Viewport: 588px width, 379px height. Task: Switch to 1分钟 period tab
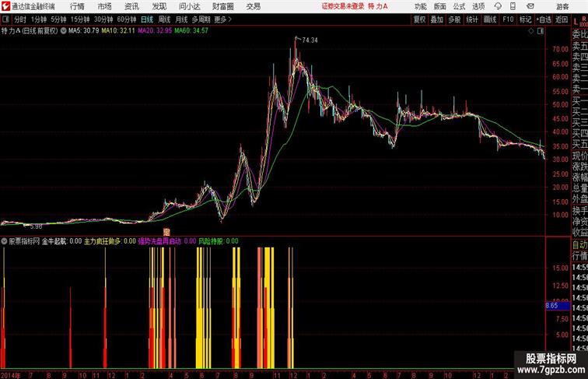(x=39, y=19)
